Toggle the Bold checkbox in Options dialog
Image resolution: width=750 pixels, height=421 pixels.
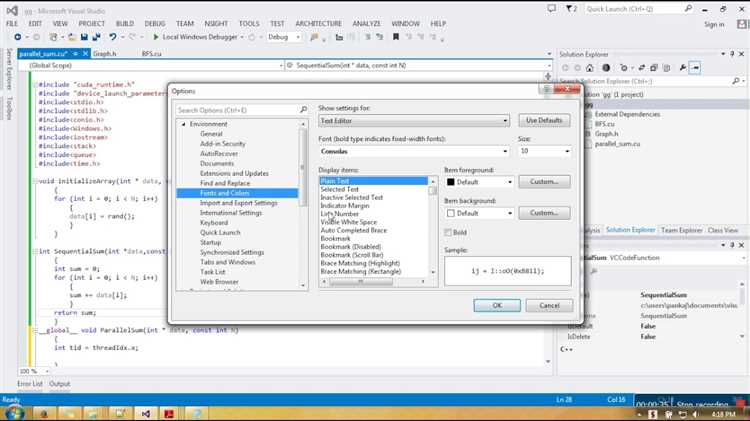coord(448,233)
